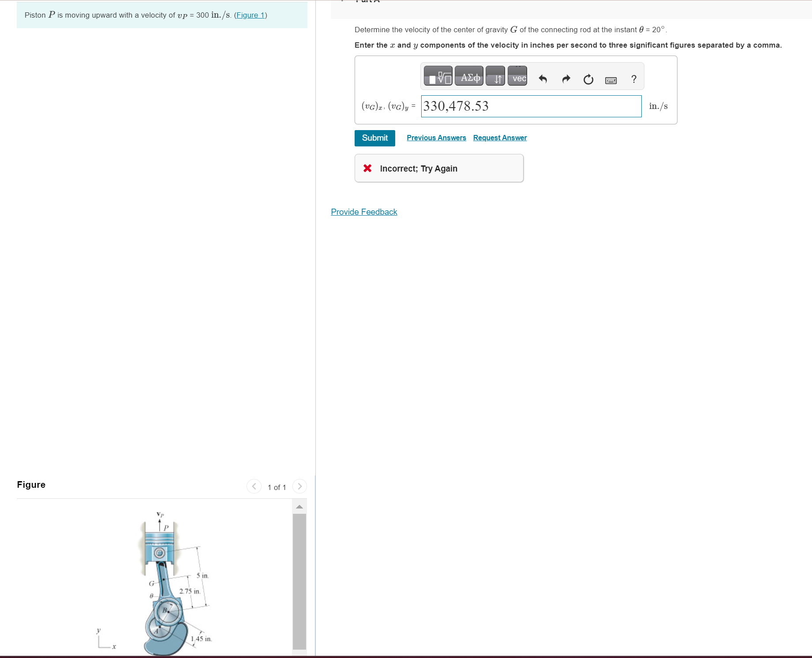The width and height of the screenshot is (812, 658).
Task: Undo the last equation edit
Action: point(543,79)
